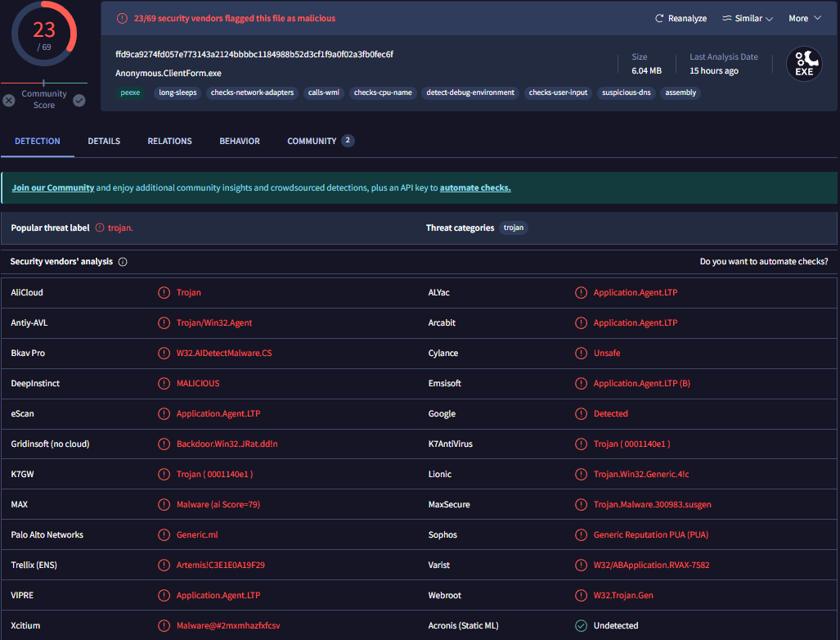This screenshot has width=840, height=640.
Task: Click the alert icon in the malicious banner
Action: [122, 18]
